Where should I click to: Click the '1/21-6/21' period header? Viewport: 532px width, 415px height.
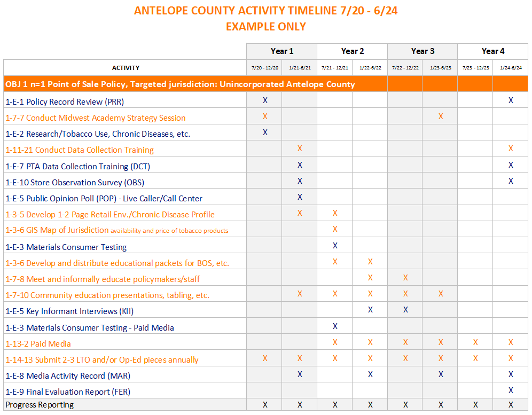[x=300, y=68]
